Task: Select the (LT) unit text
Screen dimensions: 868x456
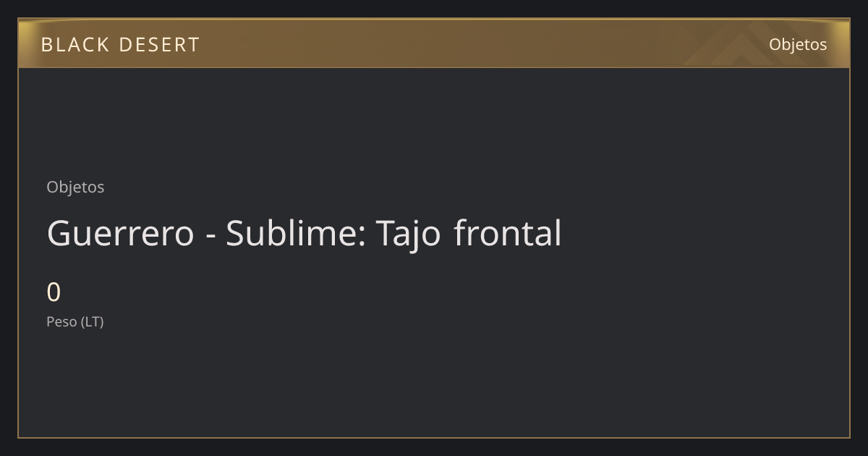Action: point(93,321)
